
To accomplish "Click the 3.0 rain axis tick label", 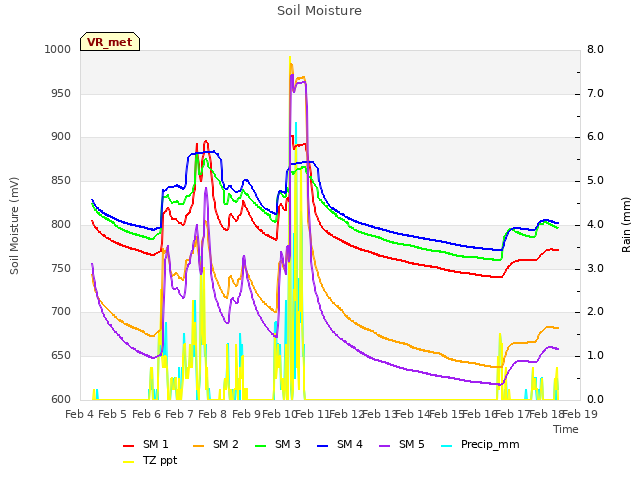I will (595, 268).
